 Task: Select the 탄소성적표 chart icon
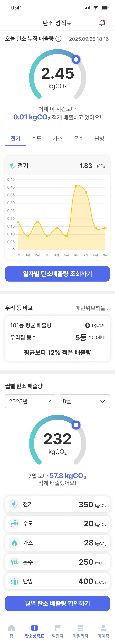pos(34,628)
